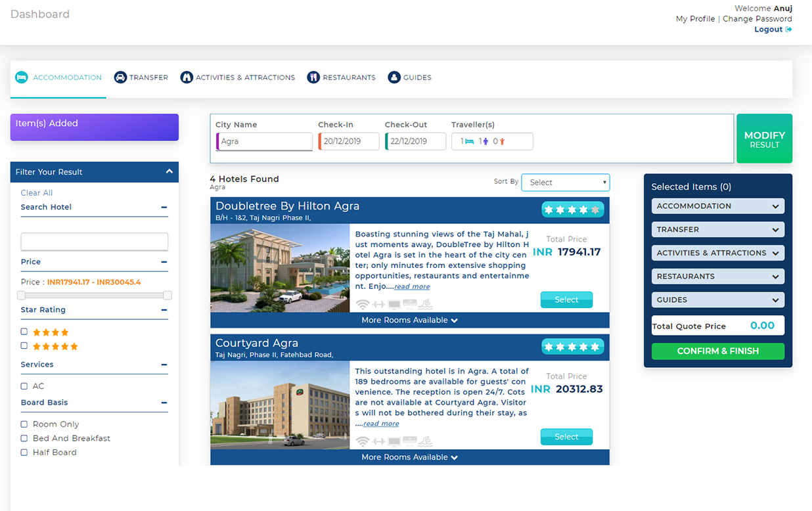Check the Half Board option
812x511 pixels.
24,452
